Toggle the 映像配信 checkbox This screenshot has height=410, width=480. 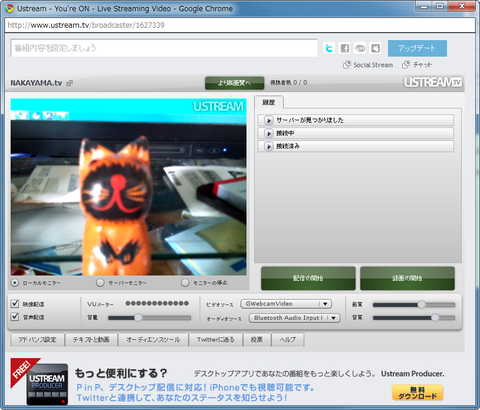coord(15,303)
